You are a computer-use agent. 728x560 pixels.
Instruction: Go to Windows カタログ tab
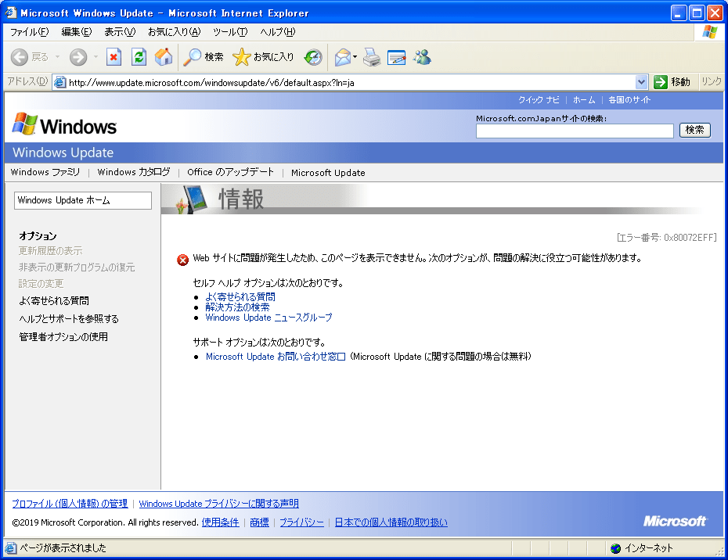click(134, 172)
